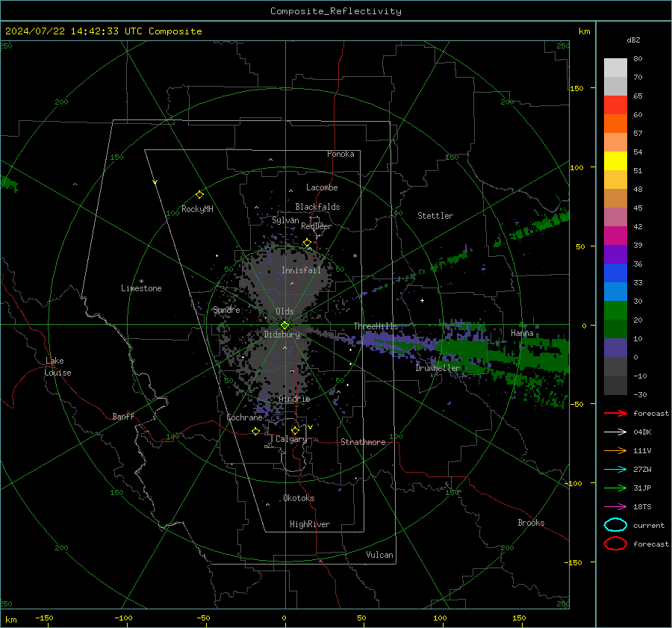Click the yellow radar center marker at Didsbury

285,326
